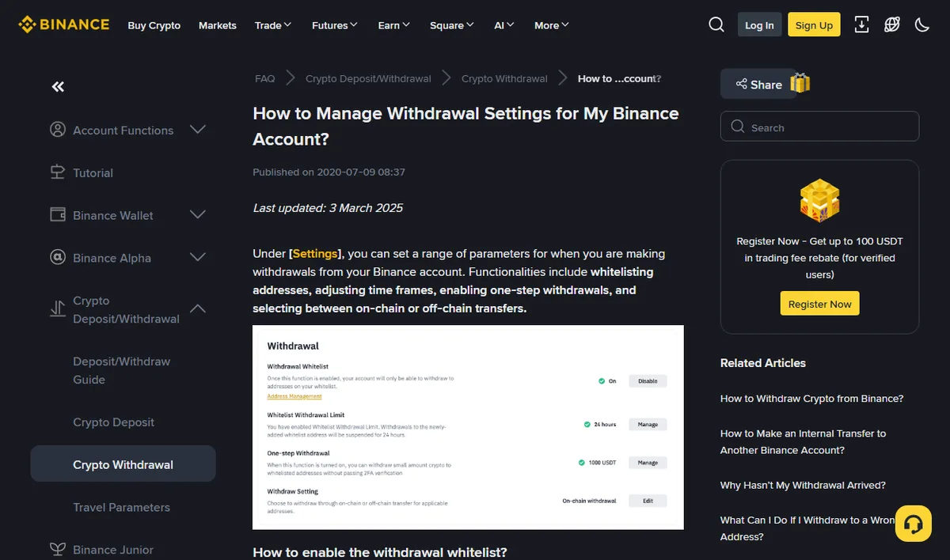Open What Can I Do If I Withdraw article

pyautogui.click(x=807, y=528)
